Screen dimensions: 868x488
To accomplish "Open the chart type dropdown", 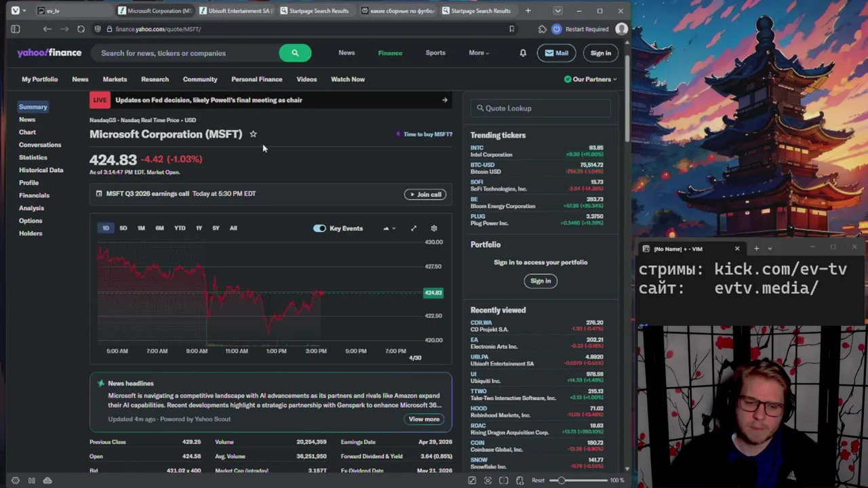I will [x=389, y=228].
